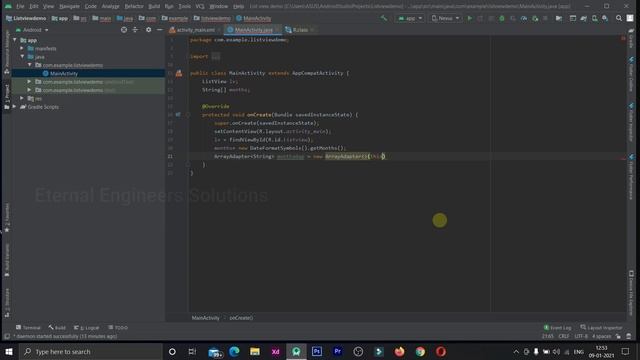Viewport: 640px width, 360px height.
Task: Click the scroll-from-source target icon in Project panel
Action: coord(124,30)
